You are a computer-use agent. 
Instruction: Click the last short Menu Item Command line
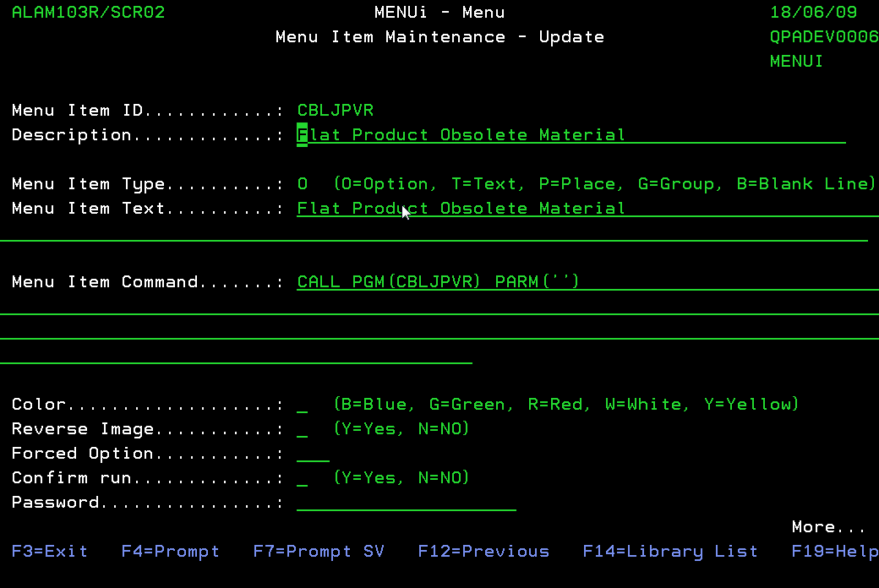coord(237,356)
